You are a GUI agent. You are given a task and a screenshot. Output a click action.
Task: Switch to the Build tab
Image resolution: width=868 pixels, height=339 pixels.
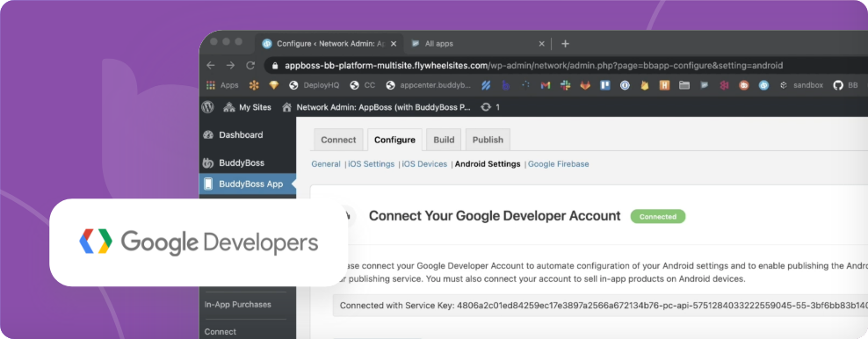point(444,140)
